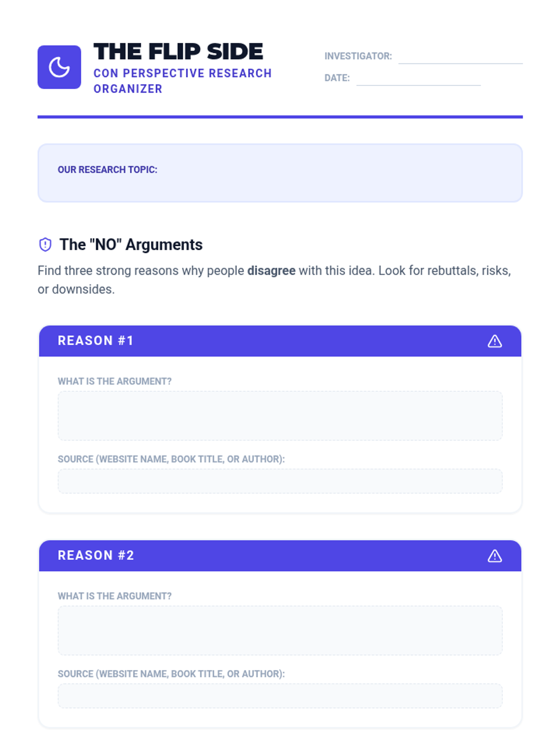Click the Investigator name line
This screenshot has height=747, width=560.
pos(460,58)
